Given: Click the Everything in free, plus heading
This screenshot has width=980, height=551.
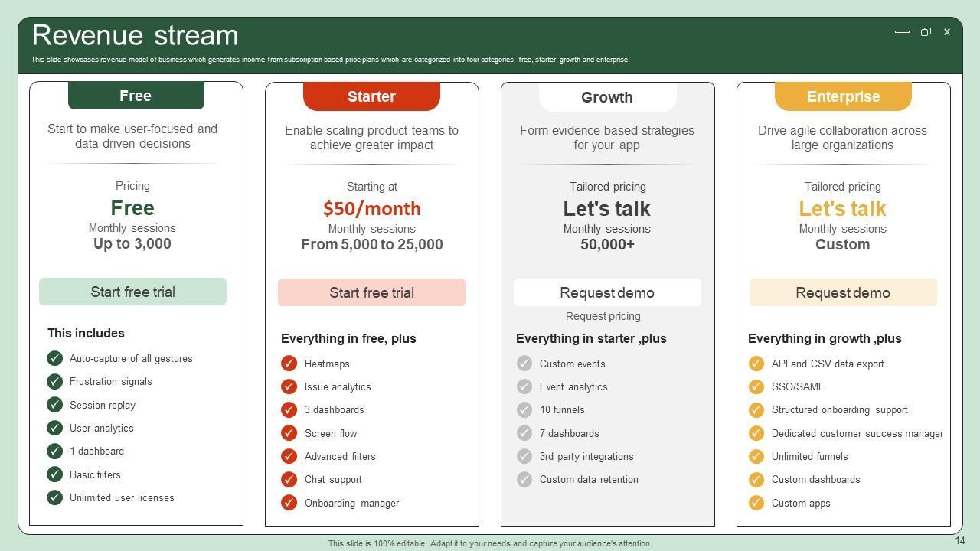Looking at the screenshot, I should [x=348, y=338].
